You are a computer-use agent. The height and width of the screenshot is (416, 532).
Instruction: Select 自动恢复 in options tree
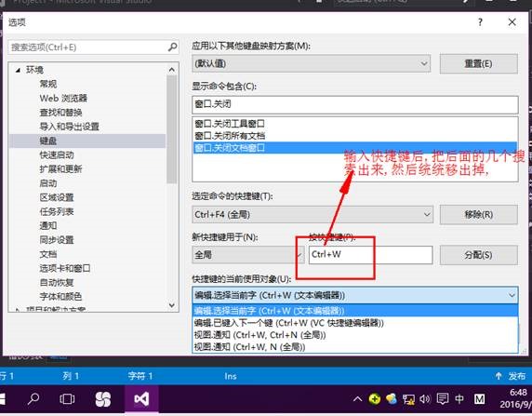point(57,283)
